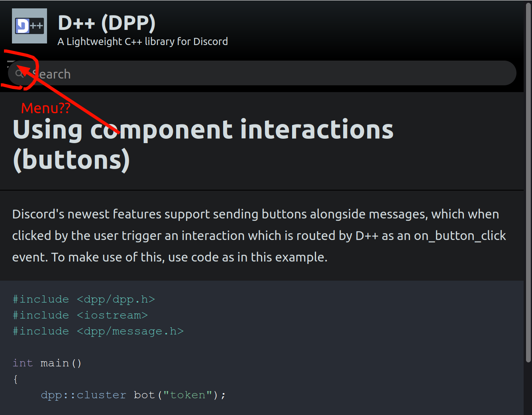Click the code line '#include <dpp/dpp.h>'
This screenshot has height=415, width=532.
(x=84, y=299)
